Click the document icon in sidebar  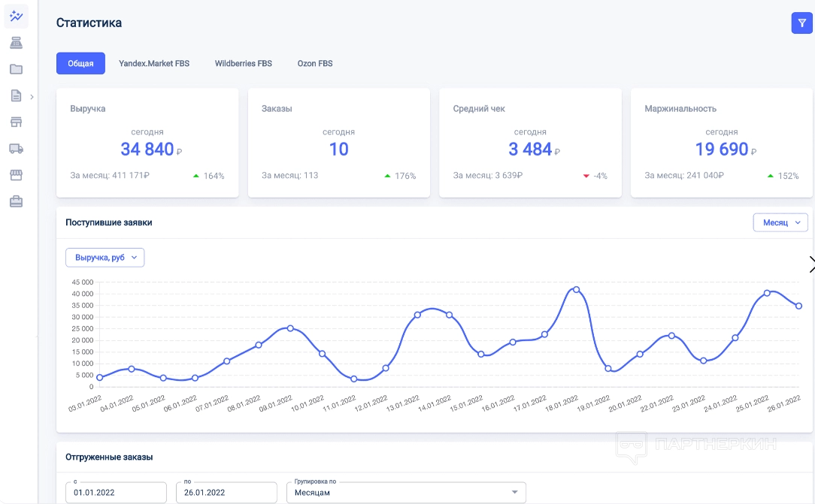pyautogui.click(x=16, y=95)
